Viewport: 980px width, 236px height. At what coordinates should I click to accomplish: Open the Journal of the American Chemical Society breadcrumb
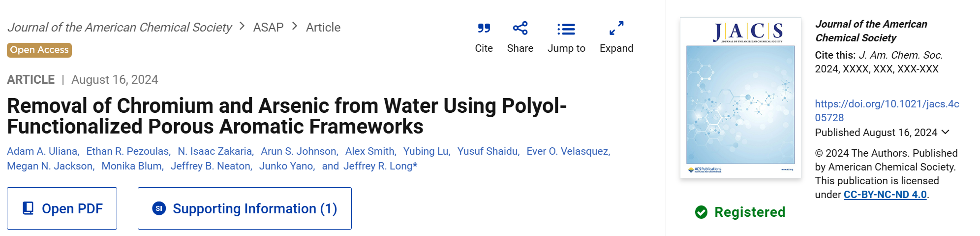119,27
